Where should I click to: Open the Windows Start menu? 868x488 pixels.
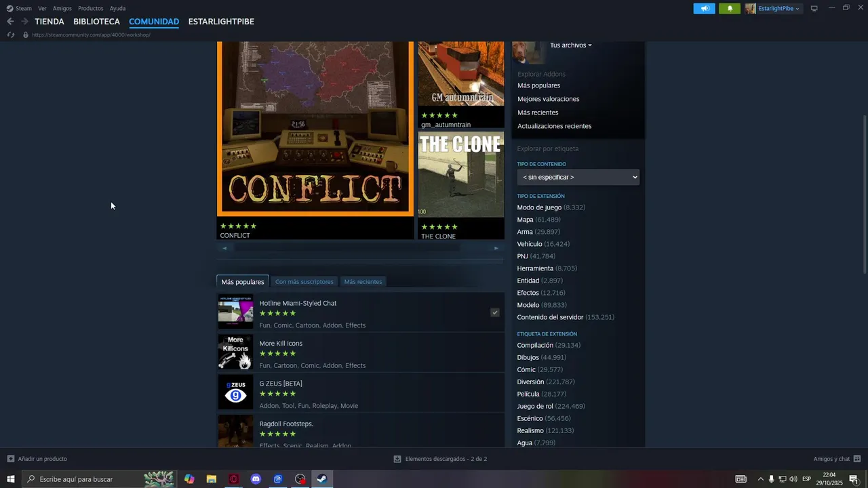(x=11, y=479)
